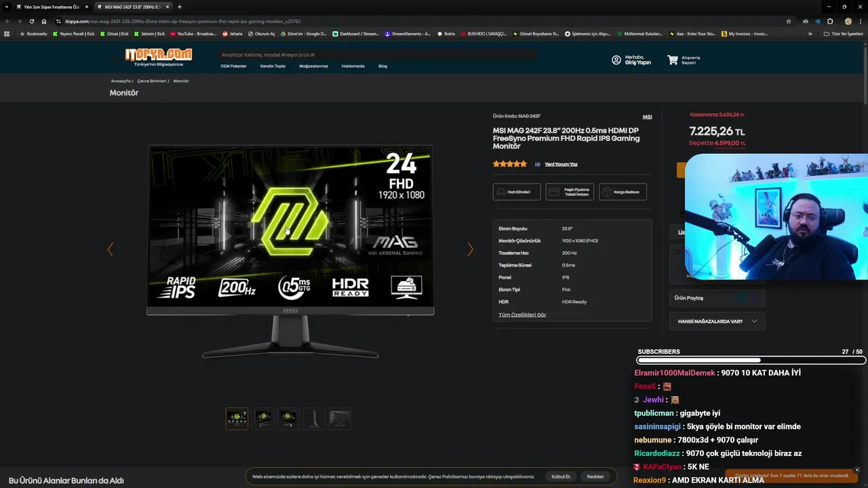Open the YouTube - Broadcast bookmark

[193, 33]
